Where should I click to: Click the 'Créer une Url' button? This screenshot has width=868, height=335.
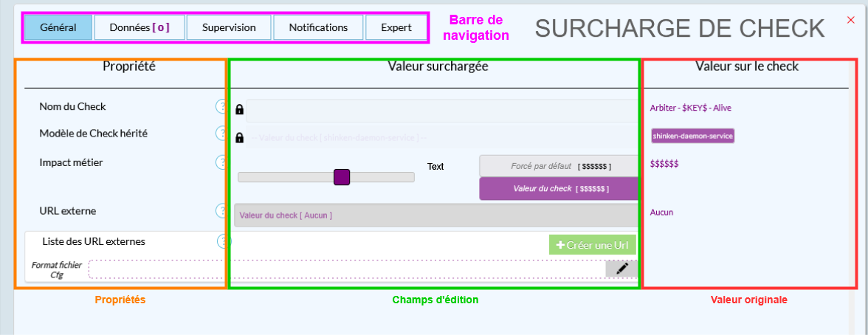point(592,245)
